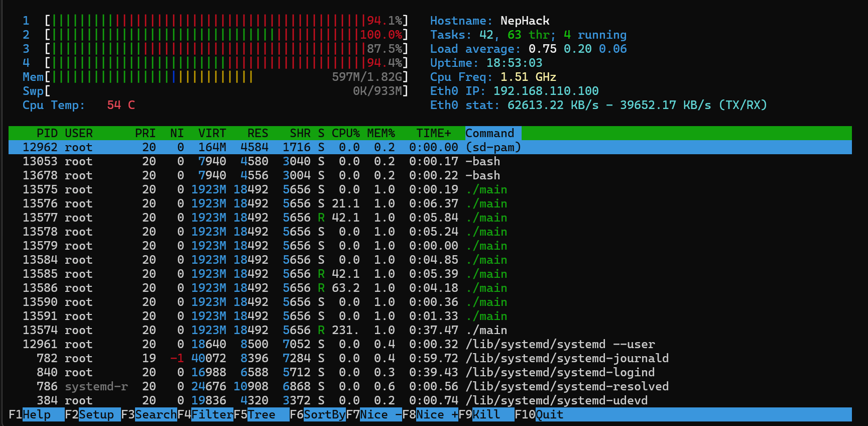868x426 pixels.
Task: Click Load average 0.75 value
Action: tap(543, 49)
